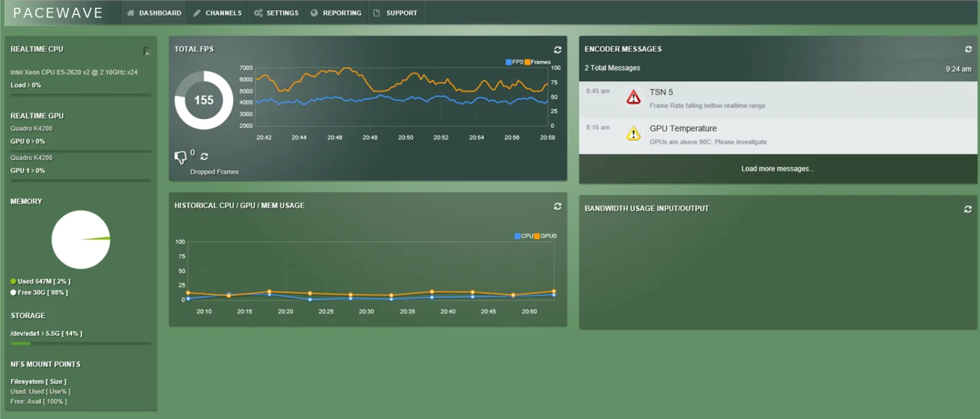Viewport: 980px width, 419px height.
Task: Click the /dev/sda1 > 5.5G [ 14% ] text
Action: tap(46, 334)
